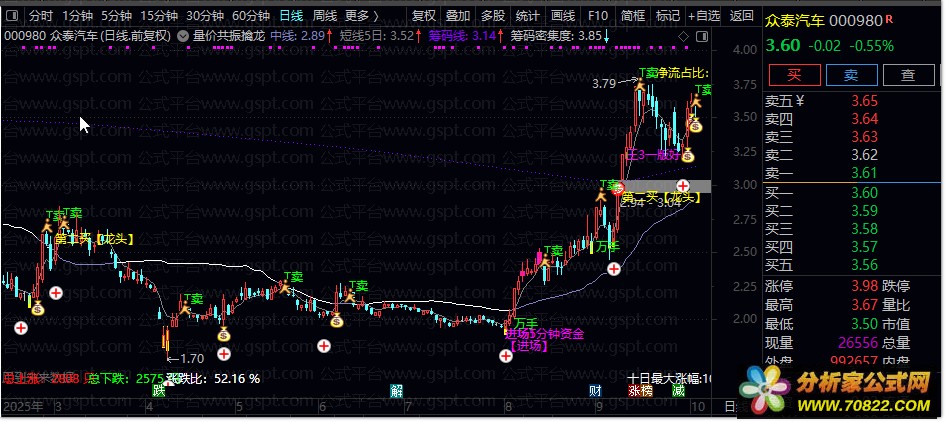Screen dimensions: 947x422
Task: Click the 【进场】 signal label
Action: 527,346
